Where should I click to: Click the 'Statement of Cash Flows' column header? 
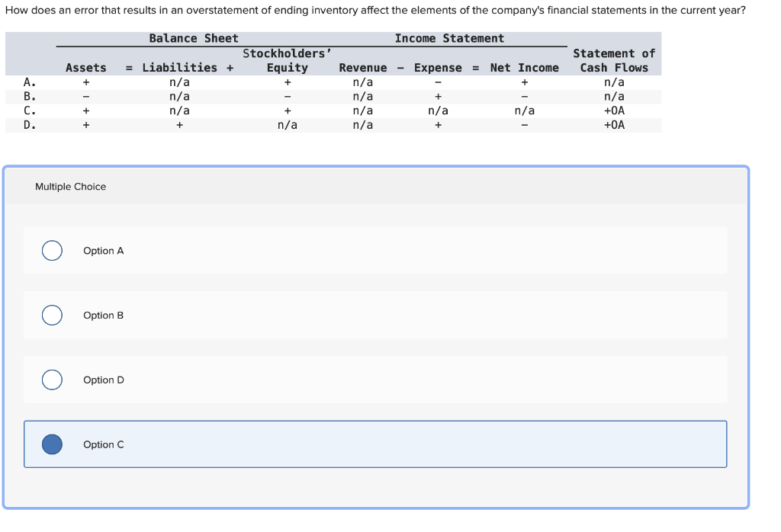[614, 61]
